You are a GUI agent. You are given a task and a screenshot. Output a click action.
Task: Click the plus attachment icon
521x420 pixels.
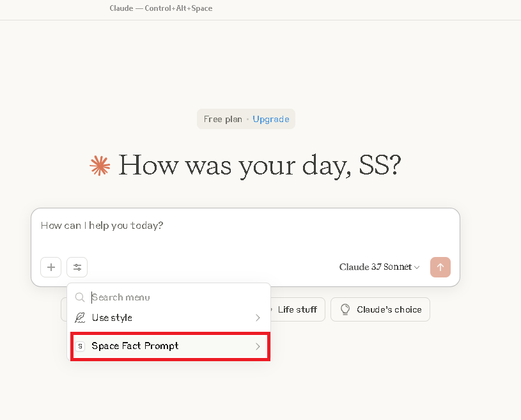point(51,267)
